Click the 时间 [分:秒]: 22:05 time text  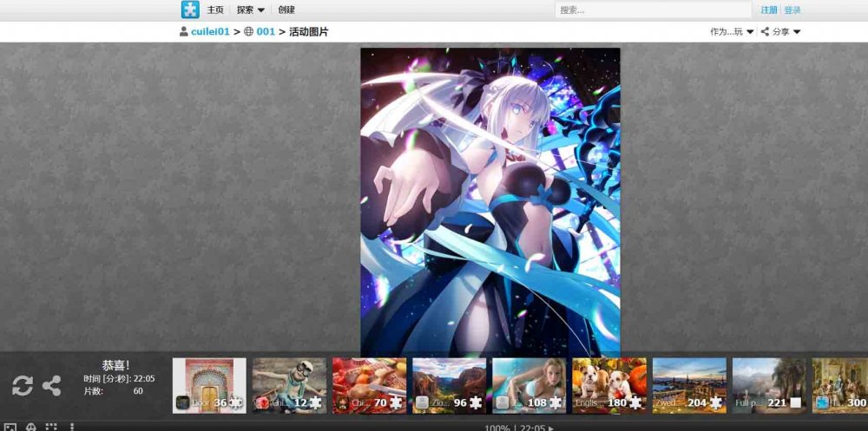pyautogui.click(x=119, y=379)
